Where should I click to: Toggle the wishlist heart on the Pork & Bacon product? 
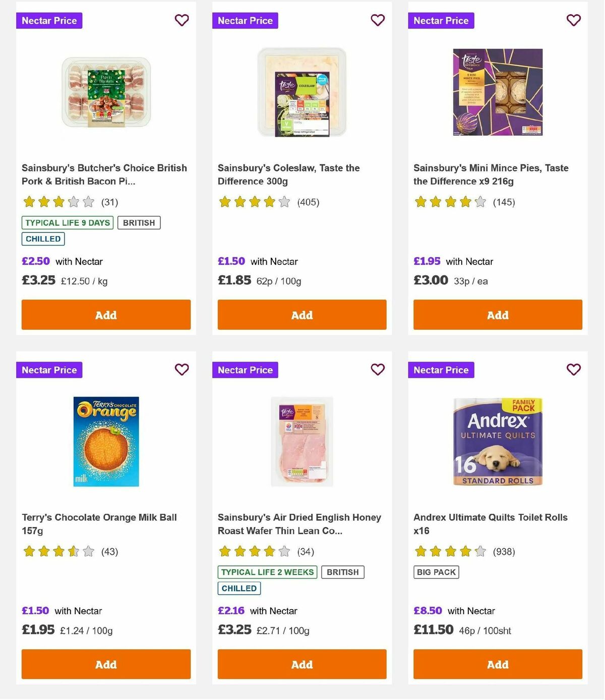181,20
